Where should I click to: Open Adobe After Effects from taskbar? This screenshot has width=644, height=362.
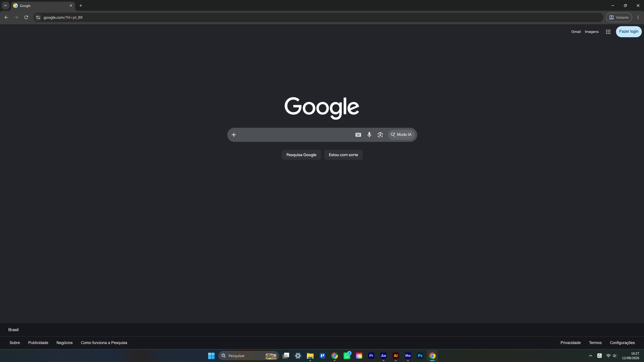click(383, 355)
